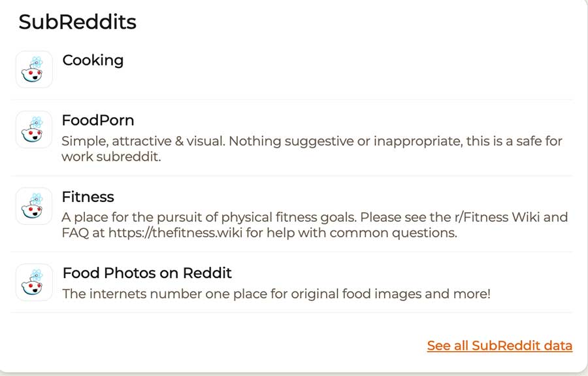Click "pursuit of physical fitness goals" text
The height and width of the screenshot is (376, 588).
click(x=247, y=217)
